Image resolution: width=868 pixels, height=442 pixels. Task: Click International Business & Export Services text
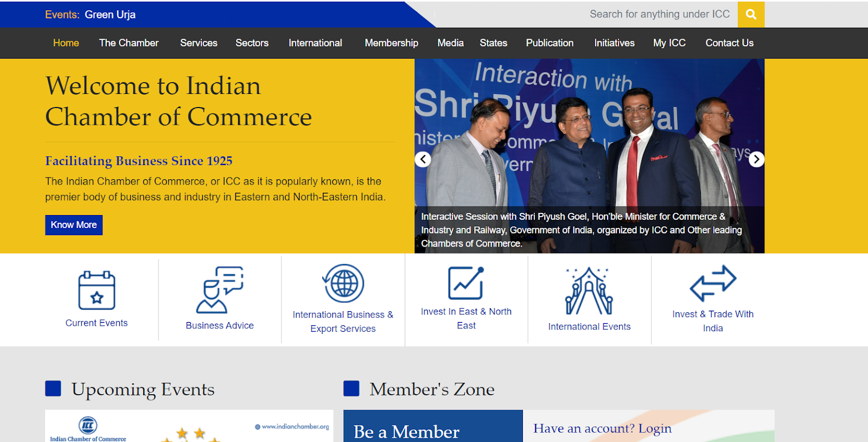(x=343, y=321)
